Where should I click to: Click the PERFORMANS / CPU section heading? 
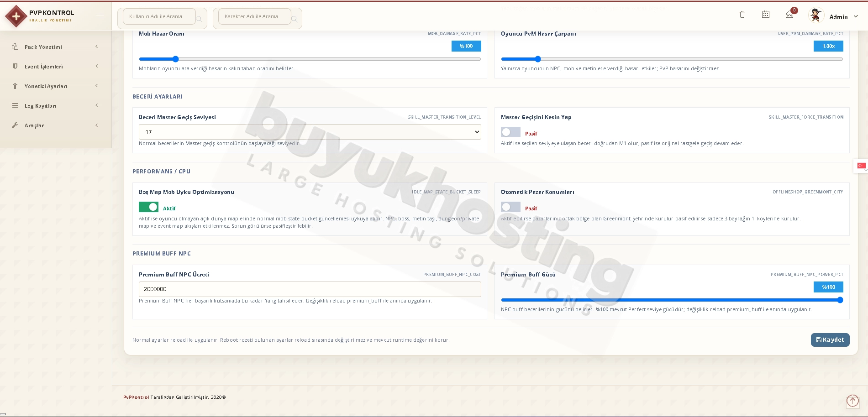pos(161,172)
